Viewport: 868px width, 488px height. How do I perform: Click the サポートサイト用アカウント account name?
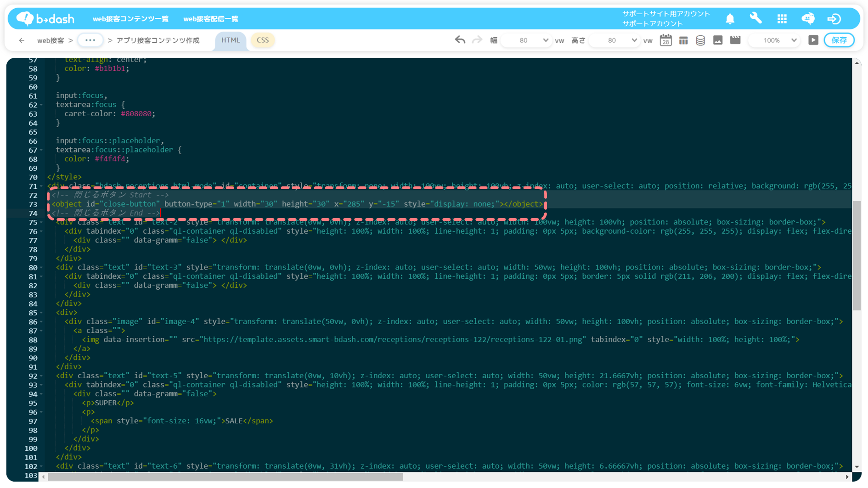(666, 14)
